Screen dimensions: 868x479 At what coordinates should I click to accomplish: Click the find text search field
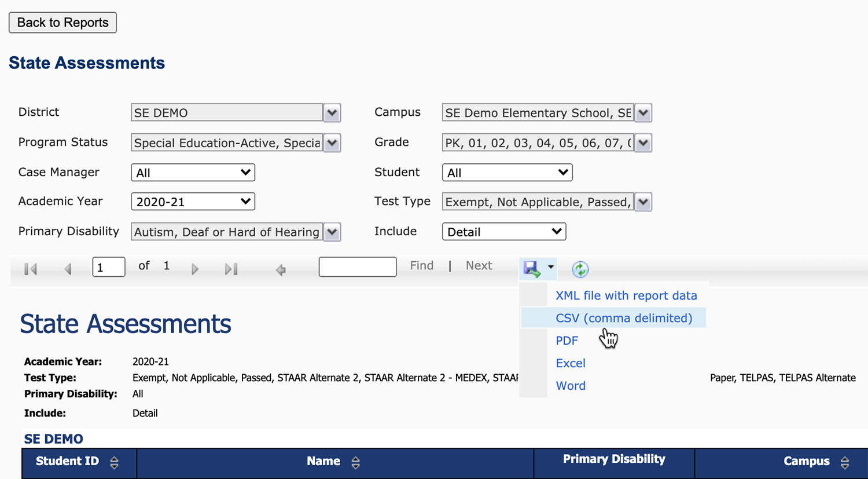pyautogui.click(x=357, y=267)
